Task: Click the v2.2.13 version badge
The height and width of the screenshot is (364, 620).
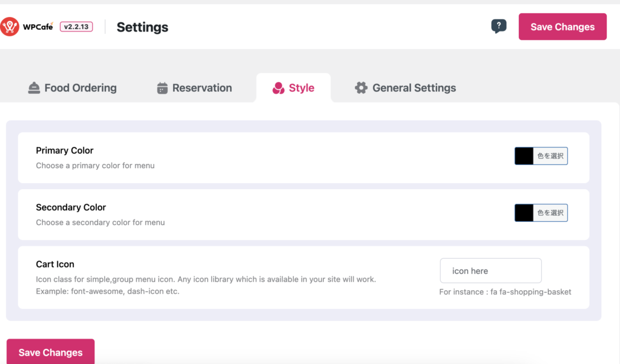Action: click(76, 27)
